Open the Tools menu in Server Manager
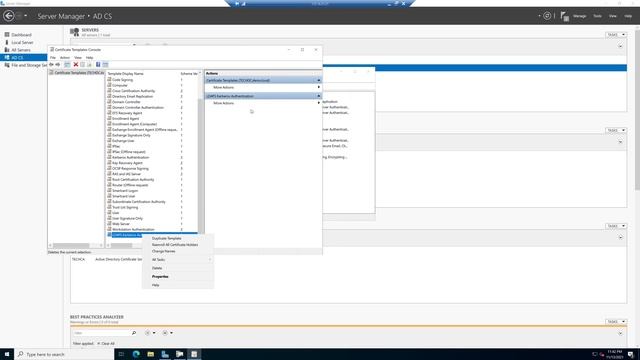The width and height of the screenshot is (640, 360). tap(597, 16)
